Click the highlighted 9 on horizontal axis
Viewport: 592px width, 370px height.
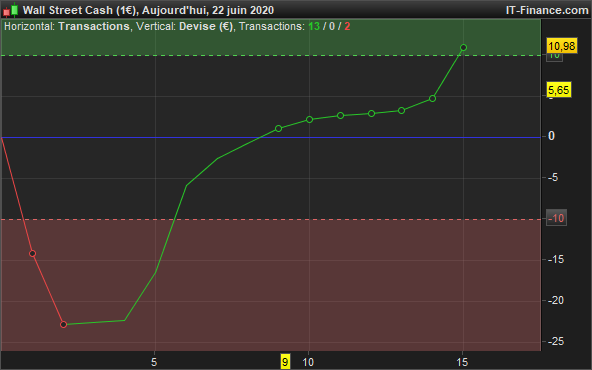coord(285,362)
